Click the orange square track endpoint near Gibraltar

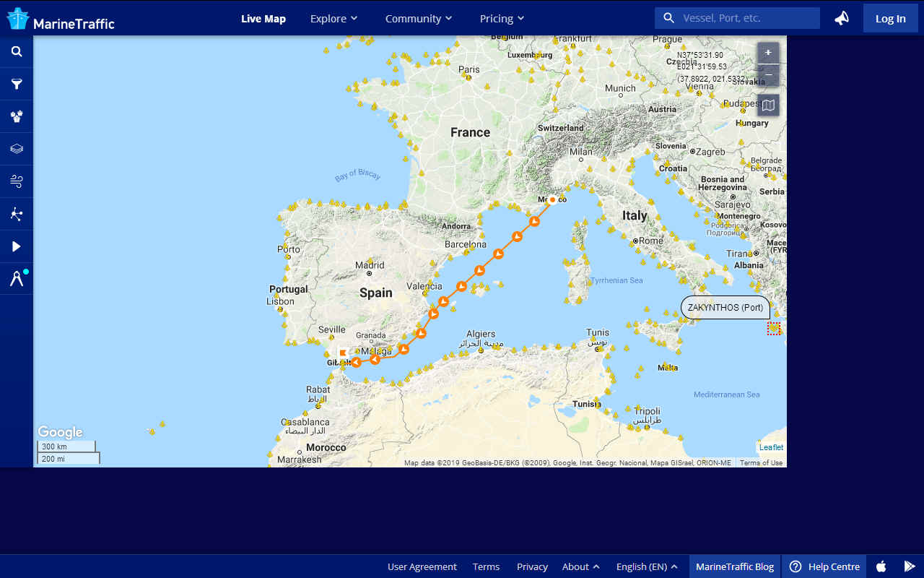[343, 353]
